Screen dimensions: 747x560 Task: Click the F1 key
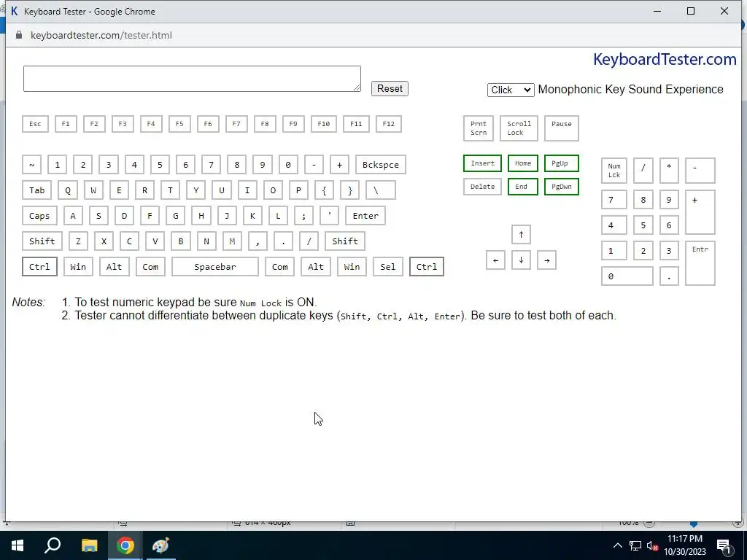pyautogui.click(x=66, y=124)
